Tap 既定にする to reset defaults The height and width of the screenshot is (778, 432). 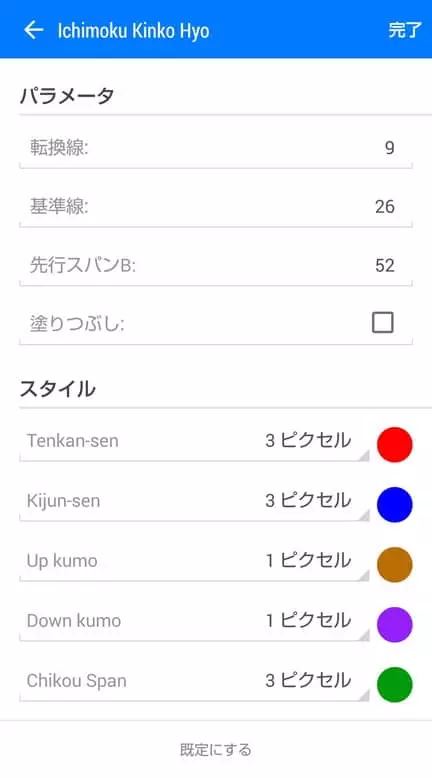click(216, 749)
